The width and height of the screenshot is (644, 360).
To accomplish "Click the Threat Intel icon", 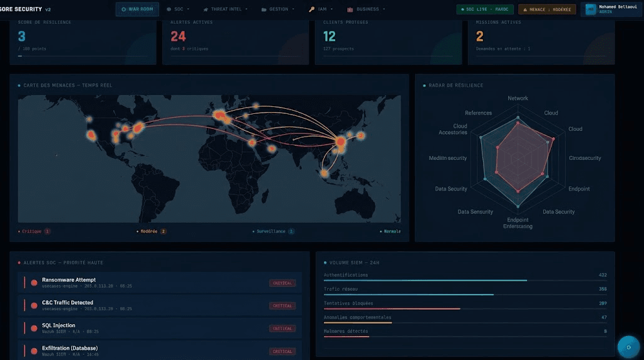I will pyautogui.click(x=206, y=9).
